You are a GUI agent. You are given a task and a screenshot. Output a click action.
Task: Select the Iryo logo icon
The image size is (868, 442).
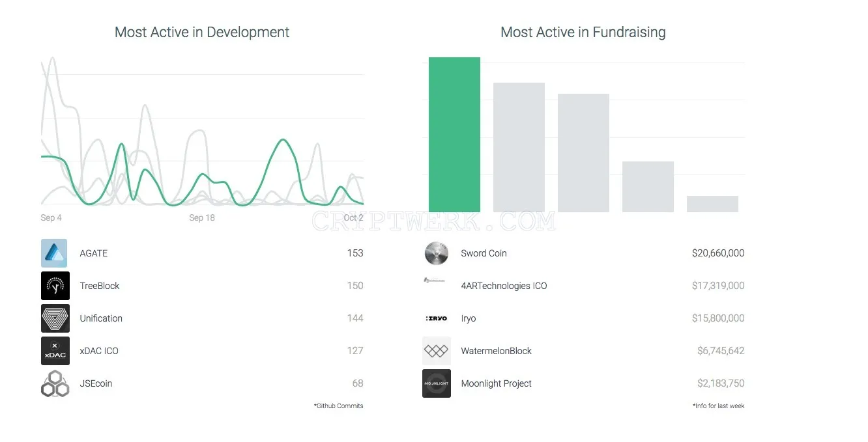click(436, 318)
